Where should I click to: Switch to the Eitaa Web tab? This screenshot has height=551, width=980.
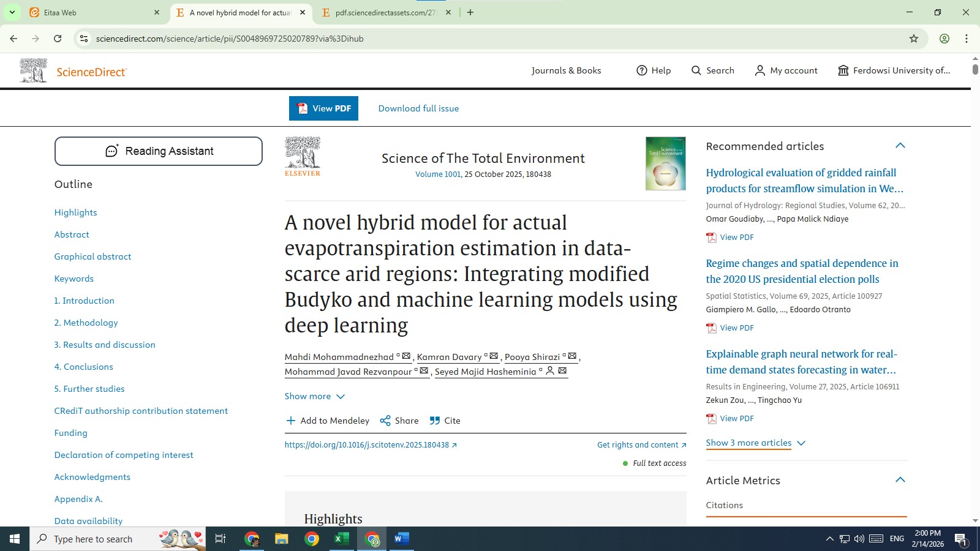92,12
